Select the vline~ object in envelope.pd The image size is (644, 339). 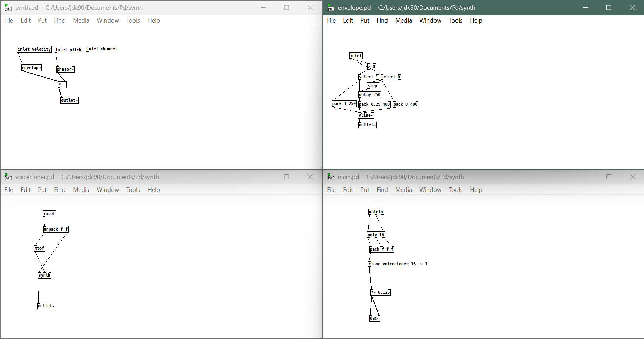point(366,115)
